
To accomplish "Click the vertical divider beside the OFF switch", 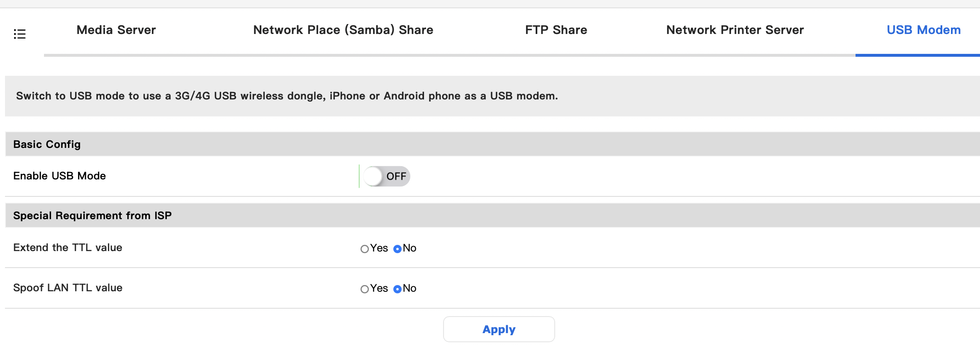I will [x=359, y=176].
